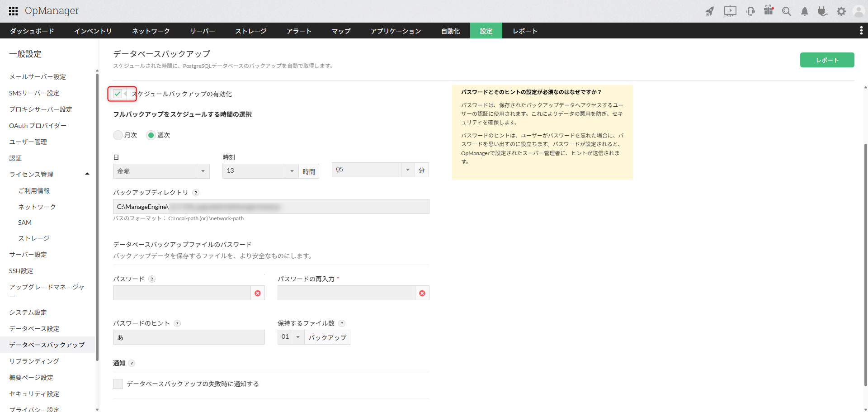Screen dimensions: 868x412
Task: Click the magnifying glass search icon
Action: click(x=787, y=11)
